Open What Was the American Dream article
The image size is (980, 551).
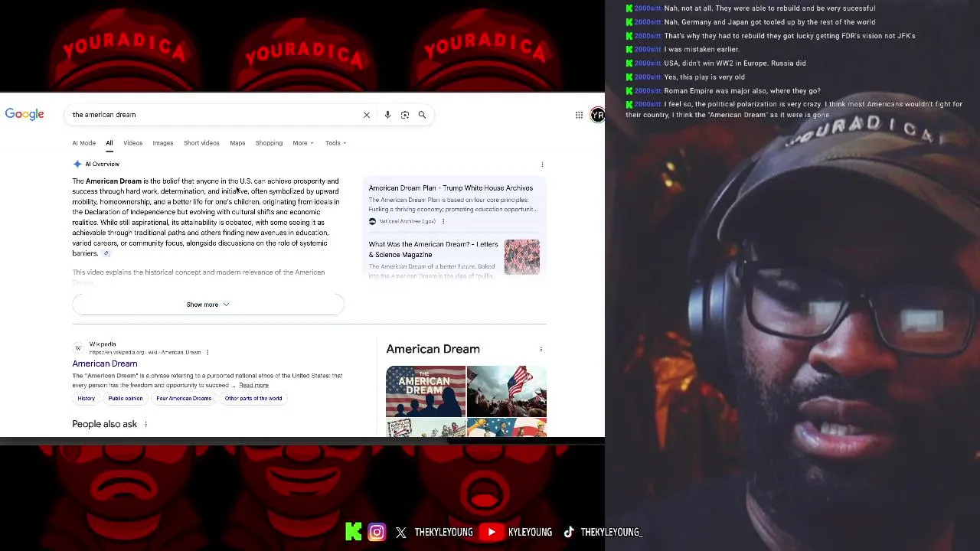433,249
